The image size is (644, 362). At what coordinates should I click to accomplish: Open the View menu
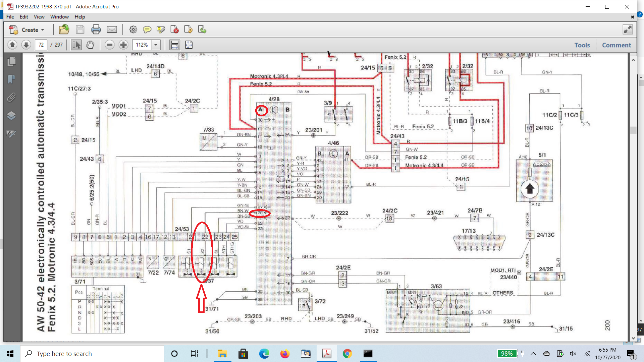39,17
